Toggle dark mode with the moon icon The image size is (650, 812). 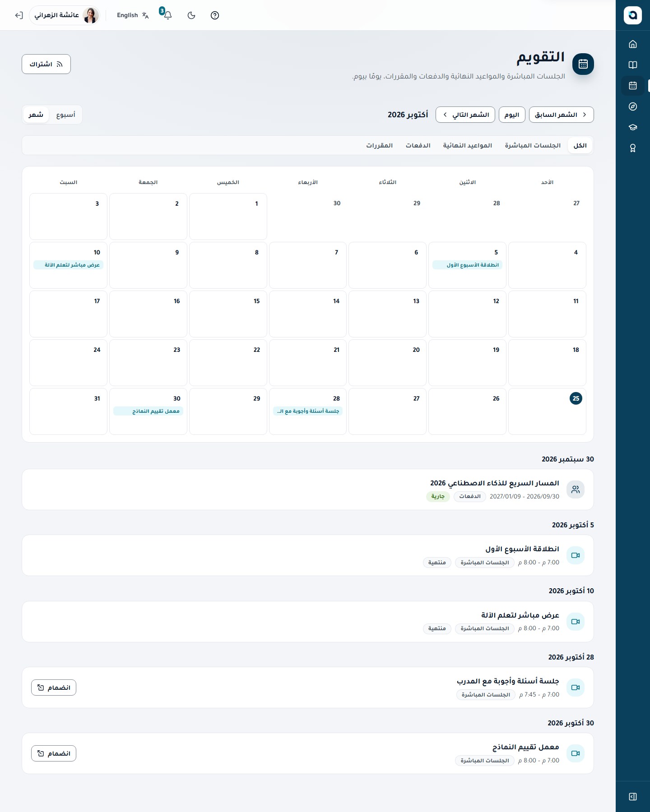click(191, 15)
